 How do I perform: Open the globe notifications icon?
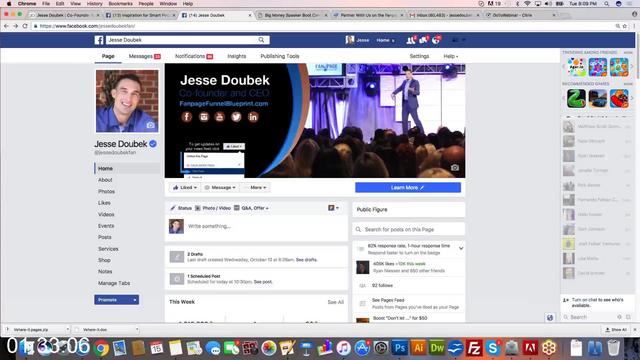tap(436, 40)
